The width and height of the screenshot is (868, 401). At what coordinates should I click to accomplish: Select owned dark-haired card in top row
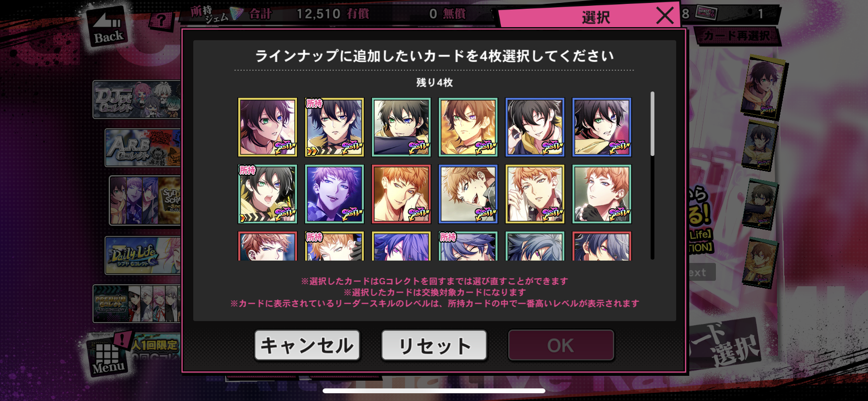click(x=334, y=127)
